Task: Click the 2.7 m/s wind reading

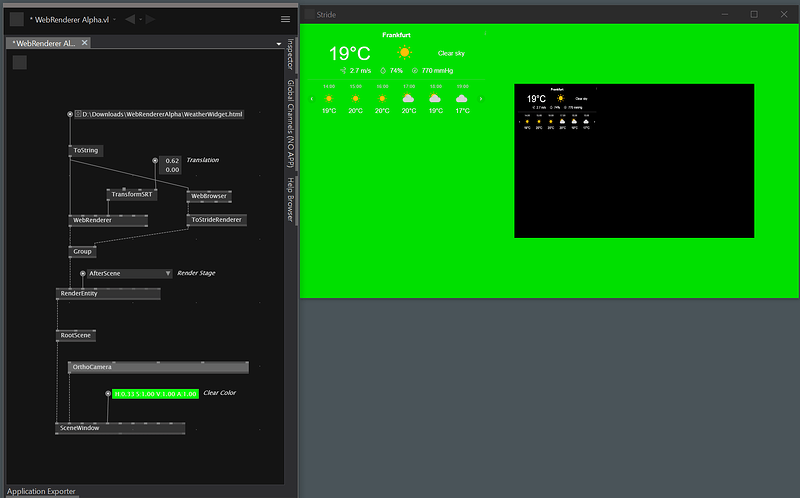Action: [x=360, y=71]
